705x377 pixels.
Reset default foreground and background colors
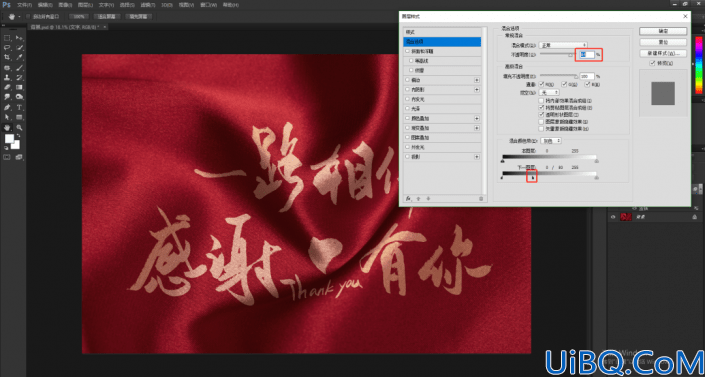pyautogui.click(x=6, y=147)
